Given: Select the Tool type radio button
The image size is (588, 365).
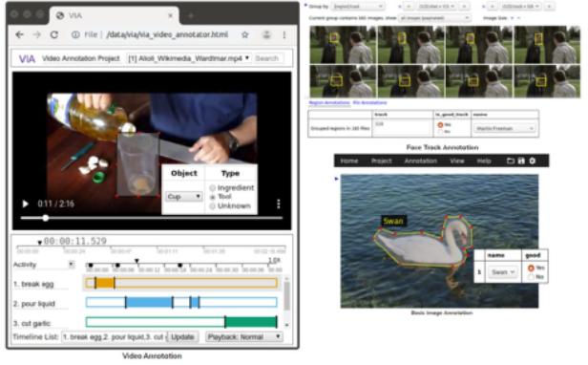Looking at the screenshot, I should point(213,197).
